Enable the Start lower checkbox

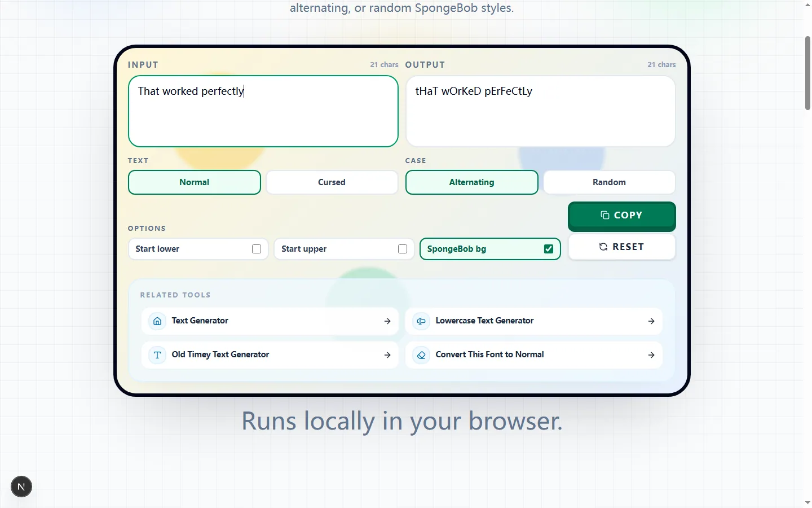(257, 249)
